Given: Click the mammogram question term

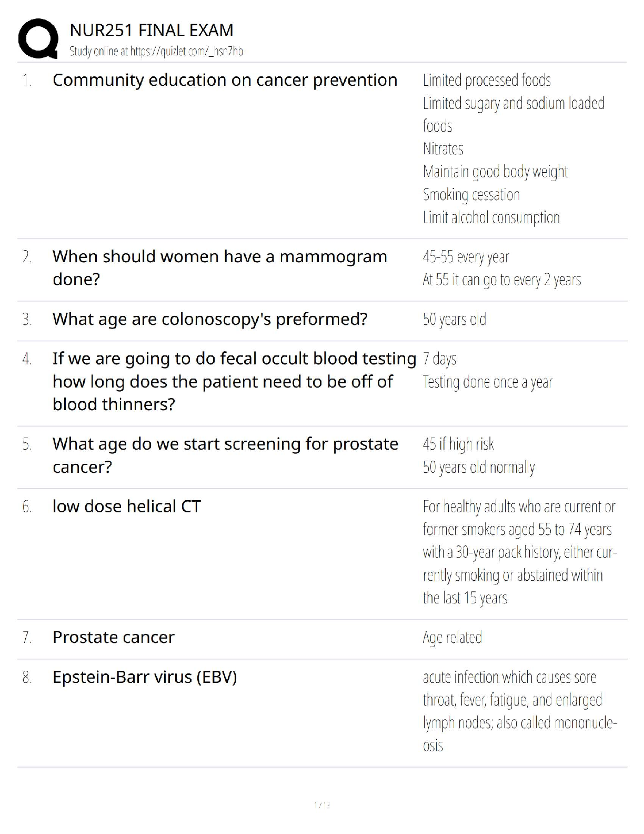Looking at the screenshot, I should [219, 267].
